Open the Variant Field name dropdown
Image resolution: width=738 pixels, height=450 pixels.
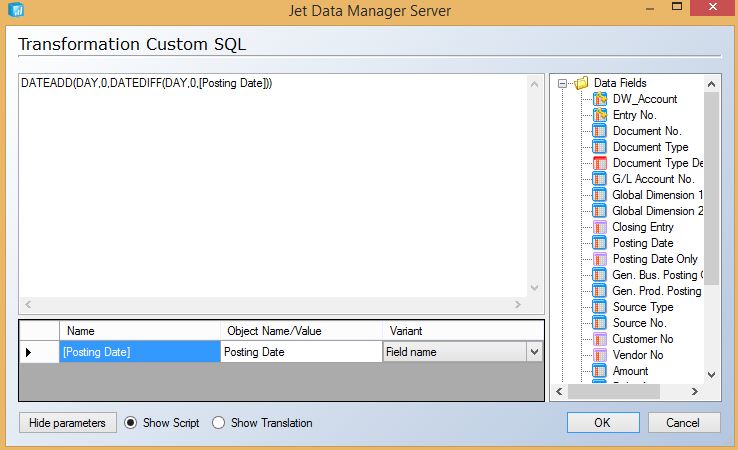(534, 352)
